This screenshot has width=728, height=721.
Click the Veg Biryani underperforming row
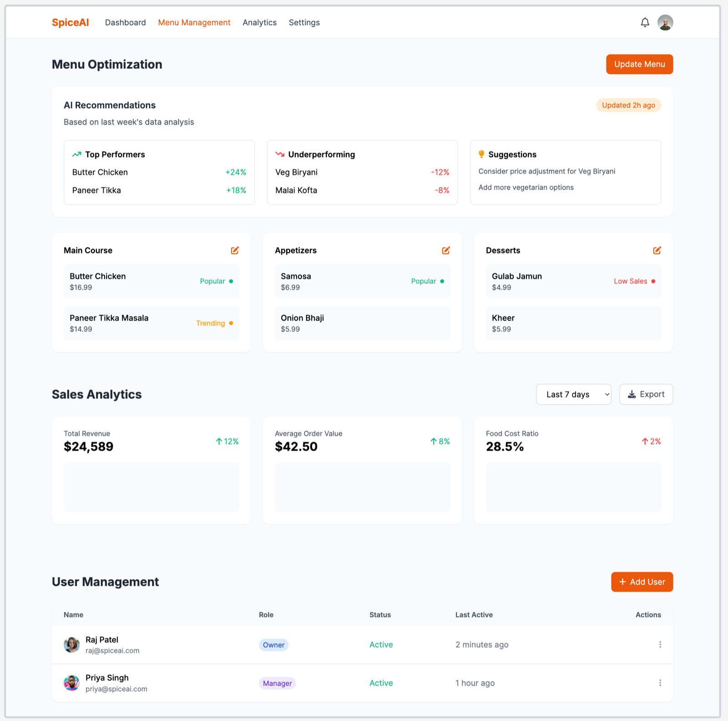click(x=362, y=172)
